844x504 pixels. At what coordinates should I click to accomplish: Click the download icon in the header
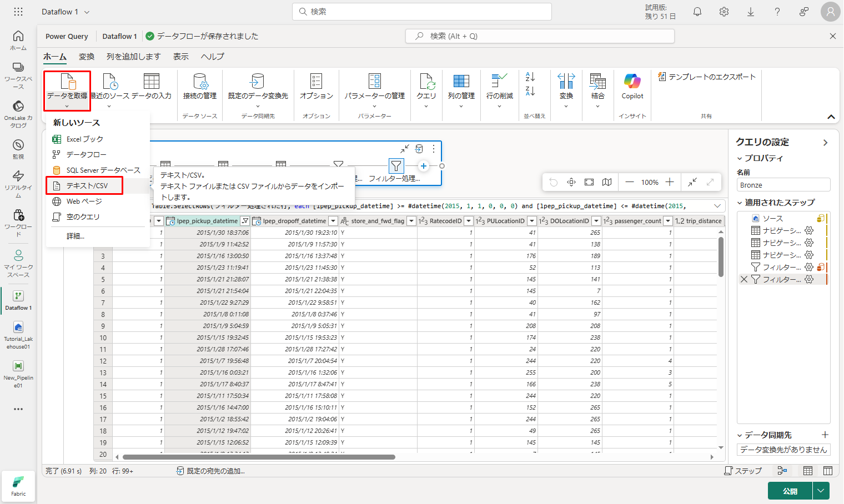pyautogui.click(x=751, y=12)
